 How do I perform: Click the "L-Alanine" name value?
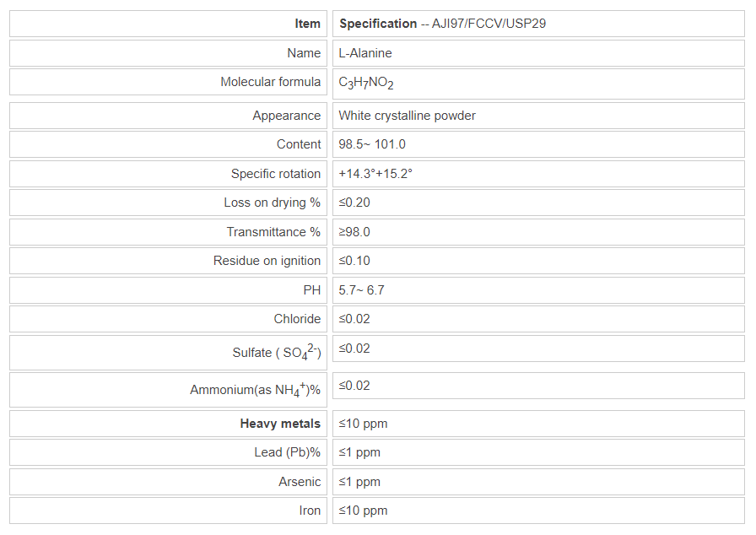coord(365,53)
